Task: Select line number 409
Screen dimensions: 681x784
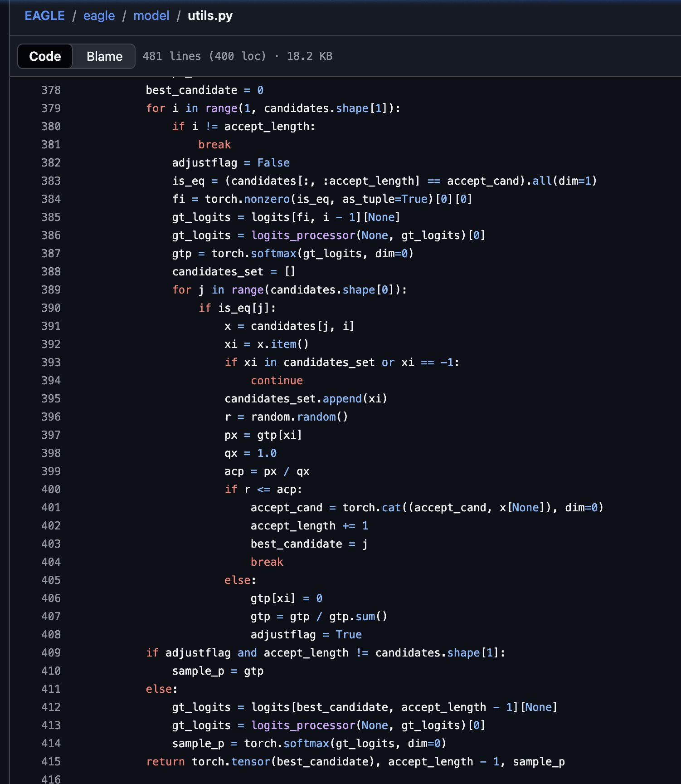Action: pyautogui.click(x=51, y=653)
